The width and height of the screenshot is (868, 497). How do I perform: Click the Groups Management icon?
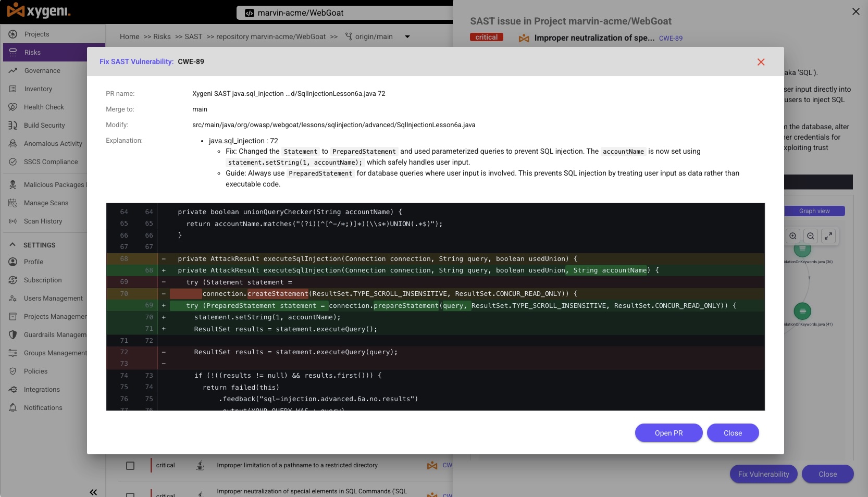click(13, 353)
